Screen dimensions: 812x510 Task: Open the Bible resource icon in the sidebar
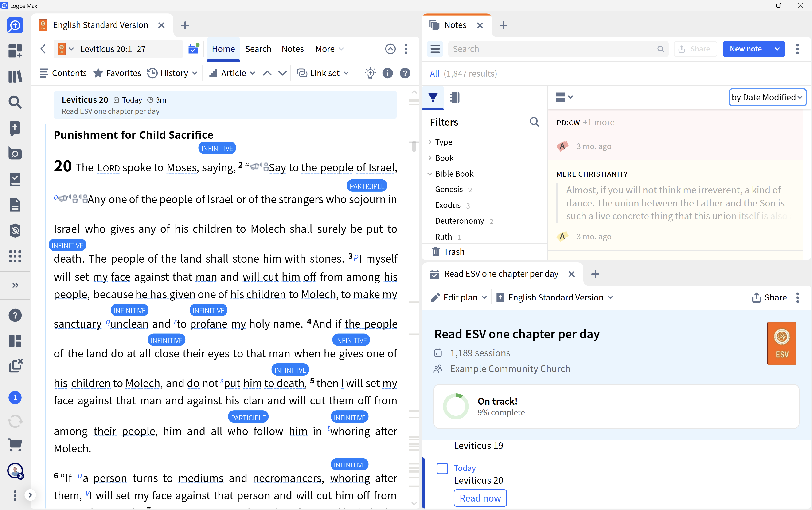click(x=15, y=128)
